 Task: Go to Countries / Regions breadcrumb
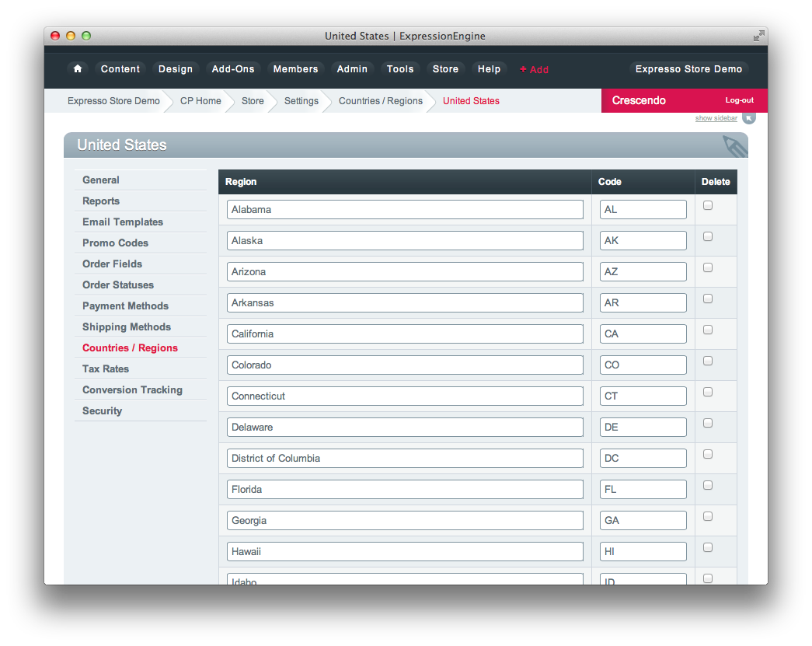click(381, 101)
